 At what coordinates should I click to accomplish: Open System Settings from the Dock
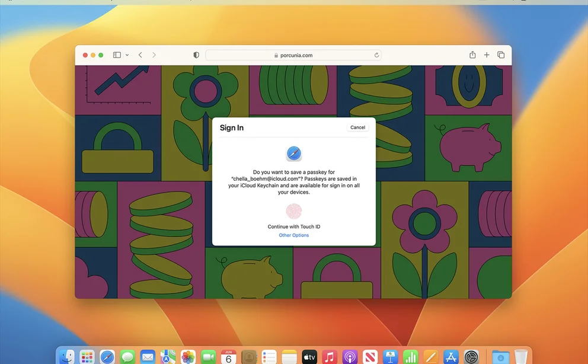pos(471,356)
